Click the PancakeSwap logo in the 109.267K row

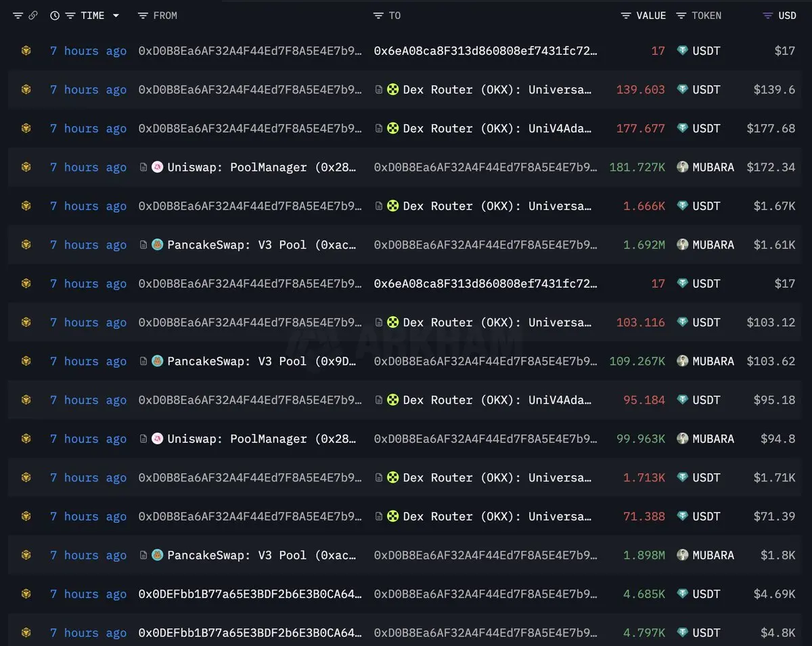[x=157, y=361]
